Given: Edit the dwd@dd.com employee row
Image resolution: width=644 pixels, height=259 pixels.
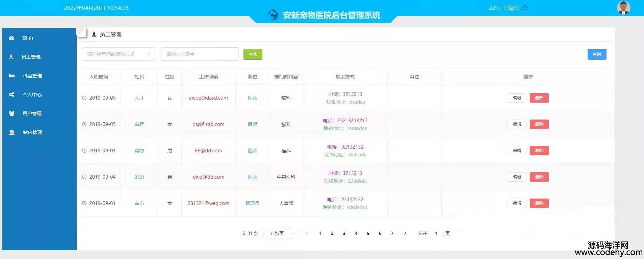Looking at the screenshot, I should tap(517, 177).
